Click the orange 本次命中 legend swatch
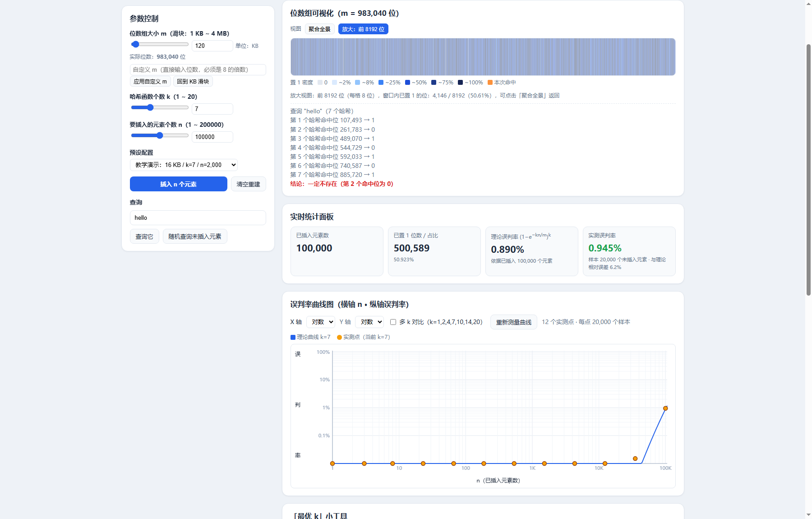 point(490,83)
